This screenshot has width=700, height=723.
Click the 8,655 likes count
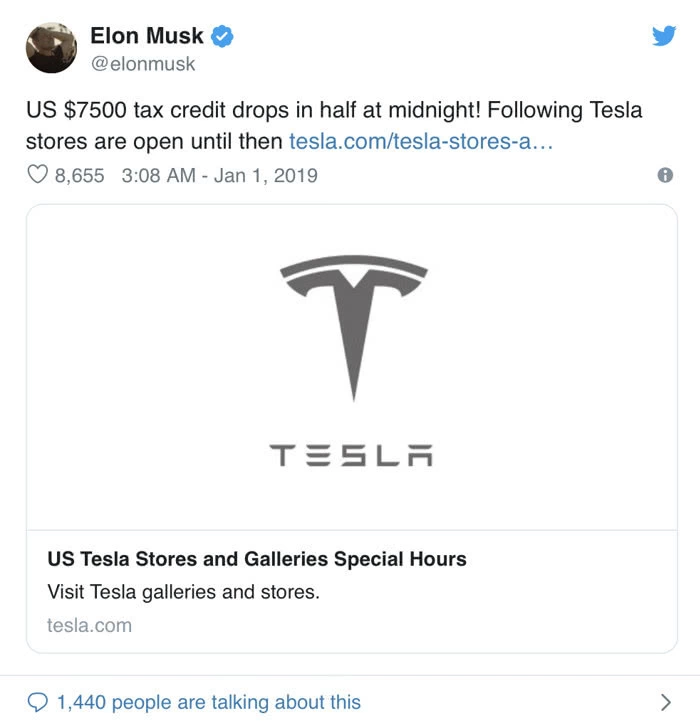(80, 176)
